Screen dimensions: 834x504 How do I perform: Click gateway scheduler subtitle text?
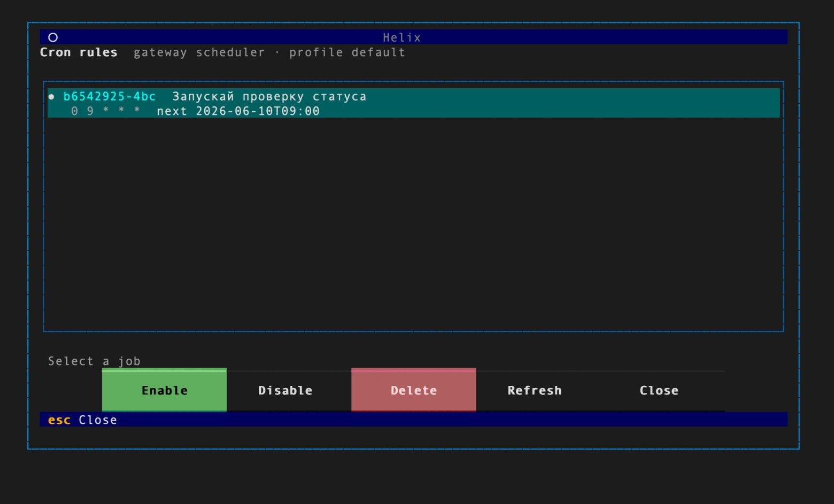tap(199, 52)
